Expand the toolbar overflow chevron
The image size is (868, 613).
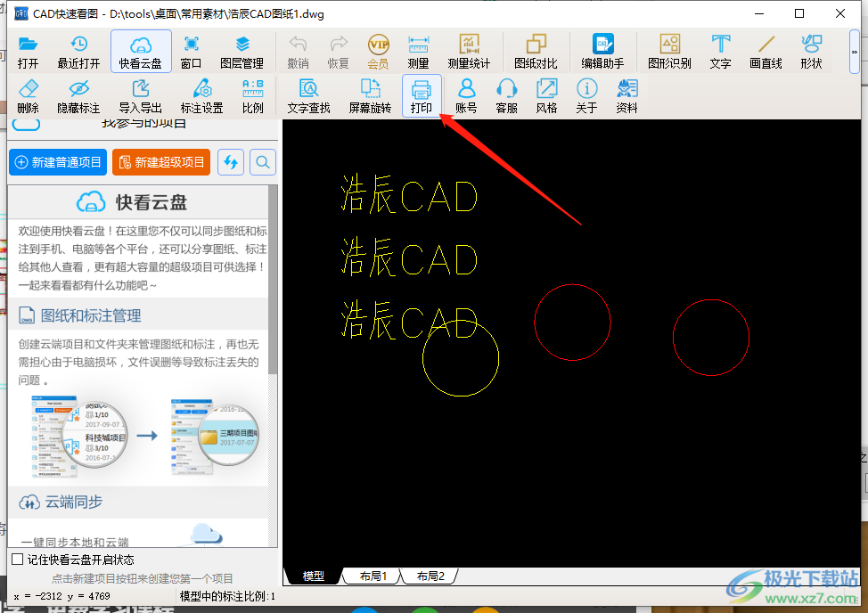coord(854,52)
